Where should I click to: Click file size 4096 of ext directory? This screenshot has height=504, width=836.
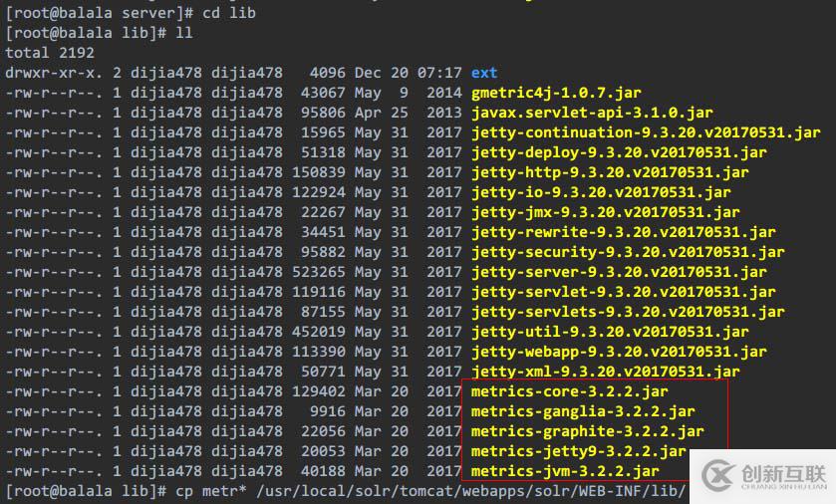coord(328,73)
